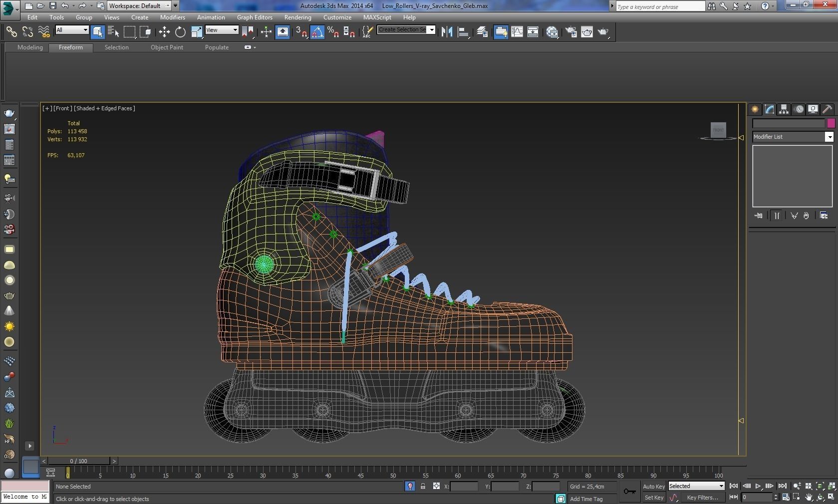This screenshot has height=504, width=838.
Task: Click Edit Named Selection Sets icon
Action: point(367,32)
